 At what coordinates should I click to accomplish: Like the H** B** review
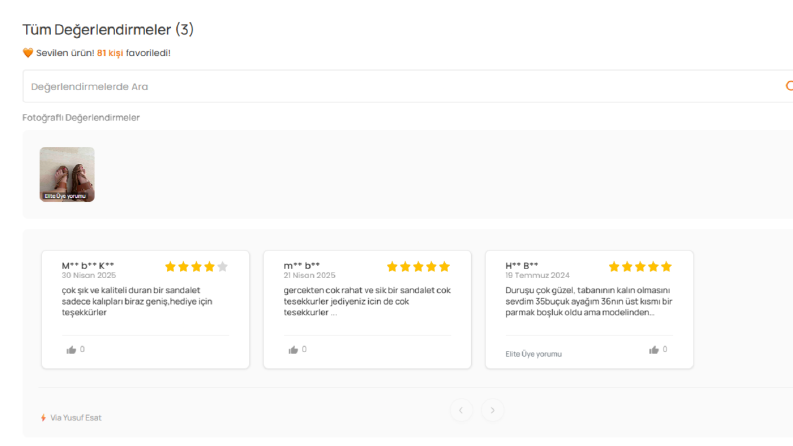coord(654,349)
